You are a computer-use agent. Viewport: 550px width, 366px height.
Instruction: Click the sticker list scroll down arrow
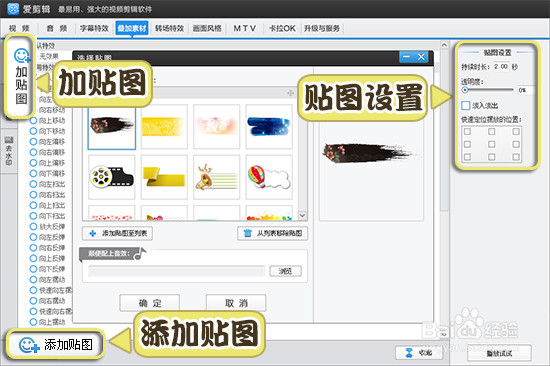click(x=302, y=215)
